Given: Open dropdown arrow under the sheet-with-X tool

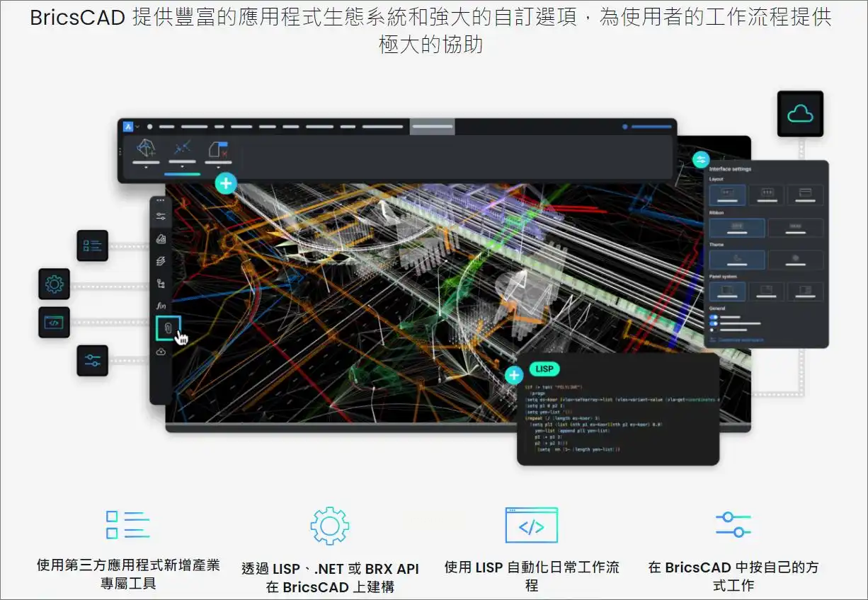Looking at the screenshot, I should 219,168.
